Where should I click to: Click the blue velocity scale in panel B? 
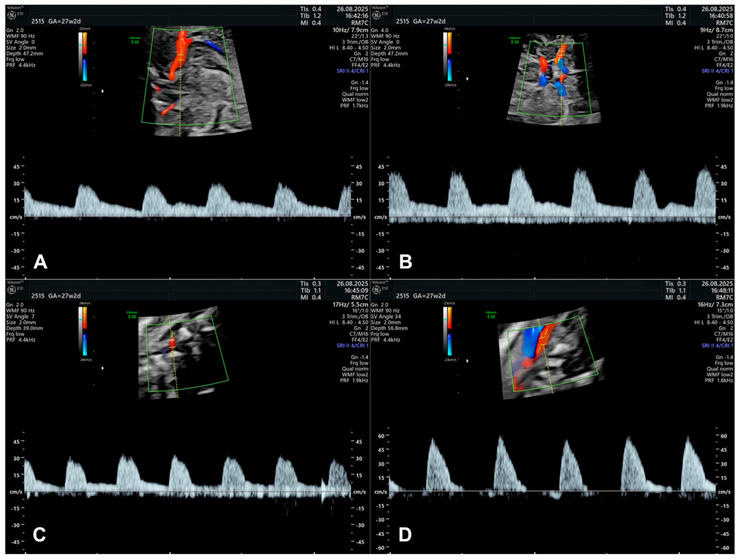[x=449, y=70]
